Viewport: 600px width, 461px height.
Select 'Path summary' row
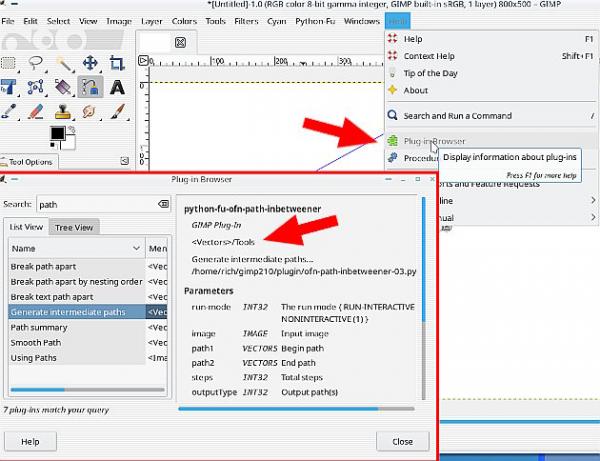click(x=88, y=327)
